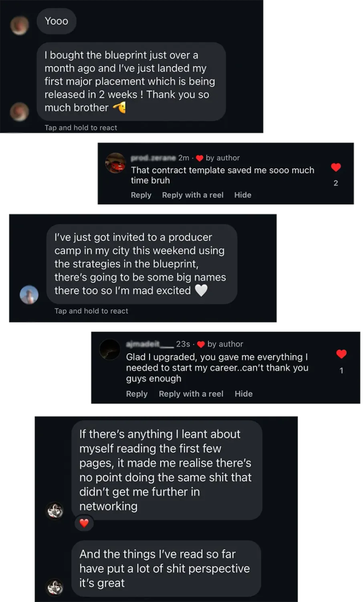Click 'Reply with a reel' under contract comment
Screen dimensions: 364x602
click(x=192, y=195)
